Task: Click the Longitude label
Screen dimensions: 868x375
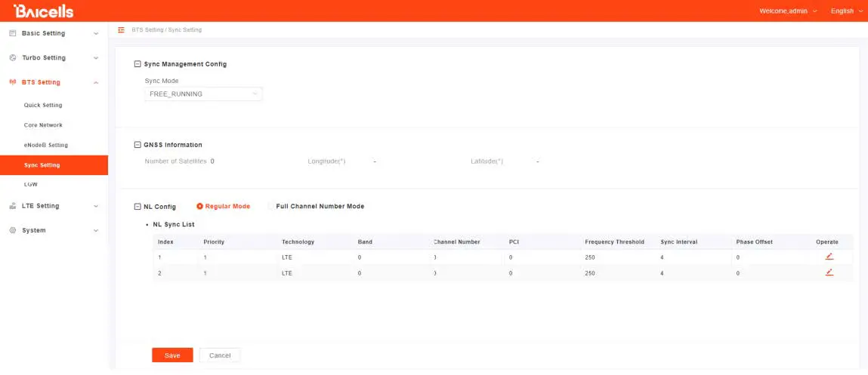Action: [x=326, y=161]
